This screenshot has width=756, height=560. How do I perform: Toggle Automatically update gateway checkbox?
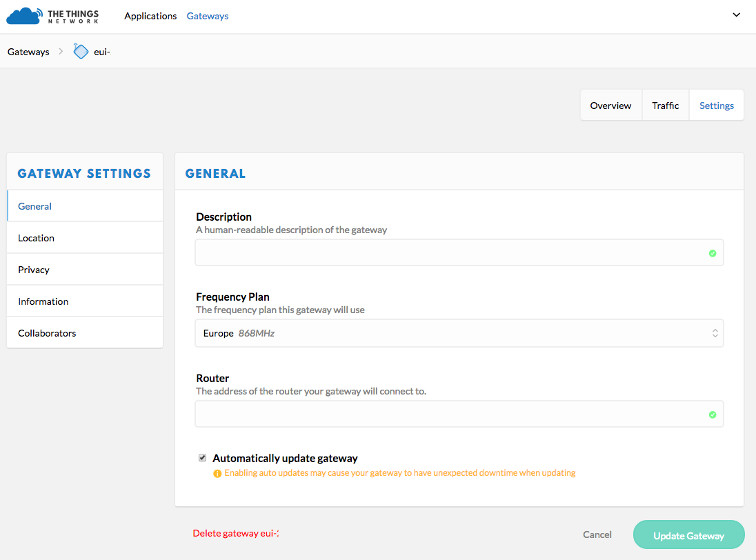202,458
